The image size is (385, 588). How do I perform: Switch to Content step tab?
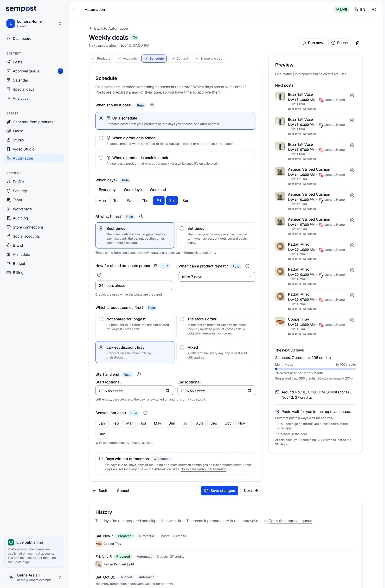(x=180, y=58)
